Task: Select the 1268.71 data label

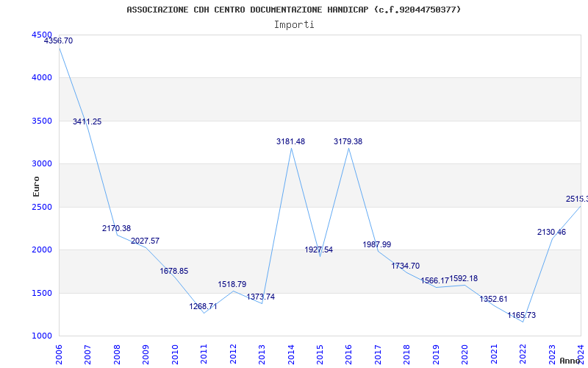Action: 203,306
